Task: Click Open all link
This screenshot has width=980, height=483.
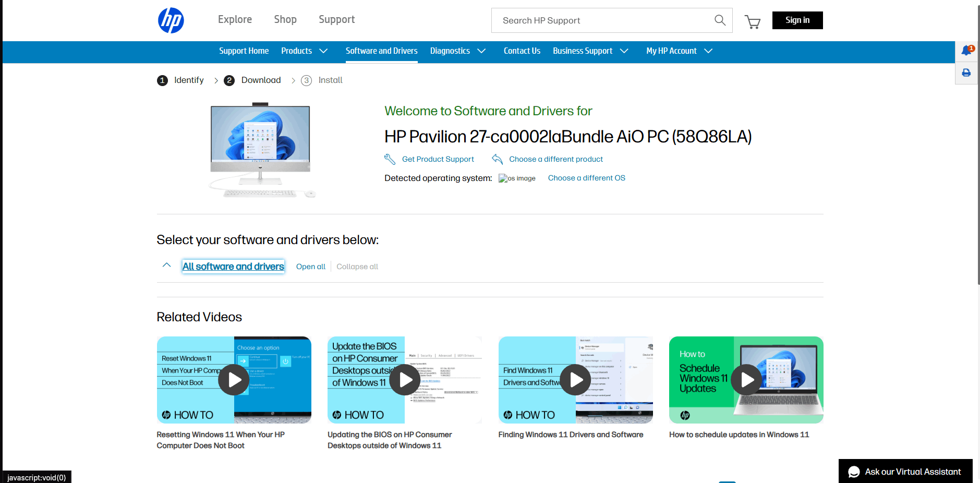Action: point(311,267)
